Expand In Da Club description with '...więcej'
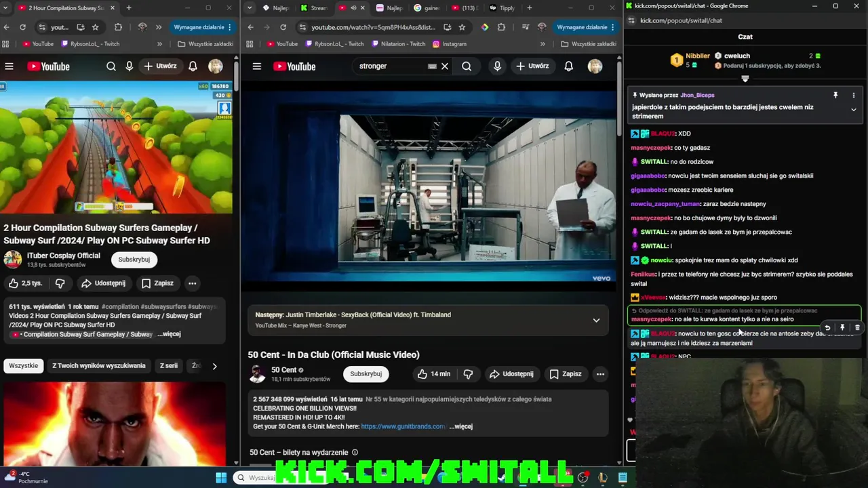 [460, 426]
